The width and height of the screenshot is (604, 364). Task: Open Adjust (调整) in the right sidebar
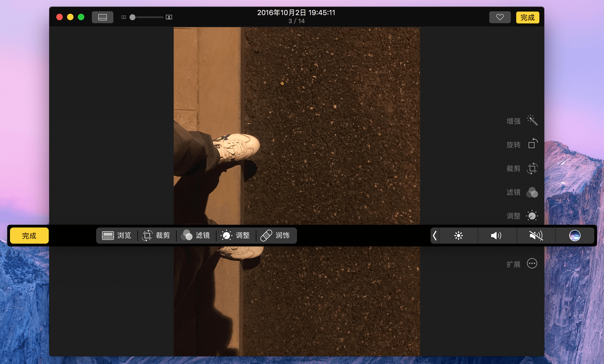522,216
